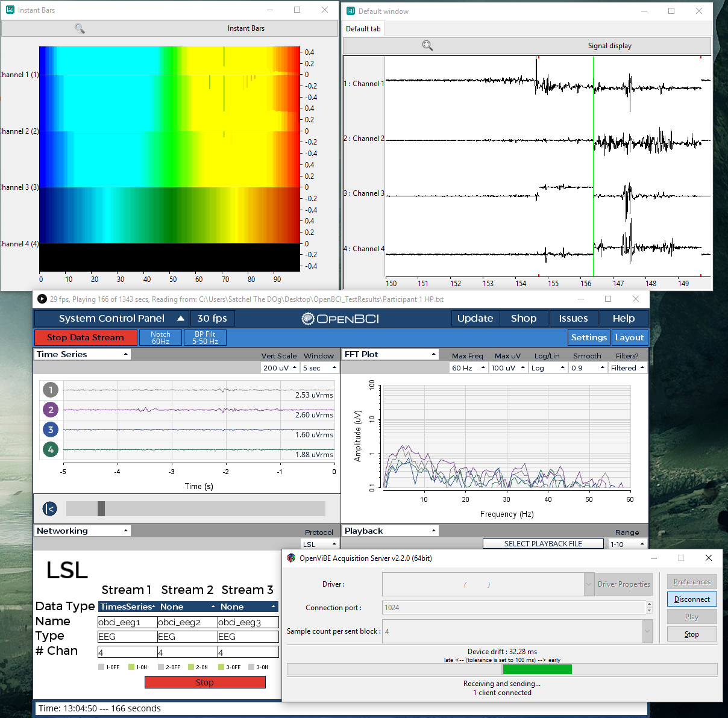The height and width of the screenshot is (718, 728).
Task: Open the Log/Lin dropdown
Action: pyautogui.click(x=548, y=367)
